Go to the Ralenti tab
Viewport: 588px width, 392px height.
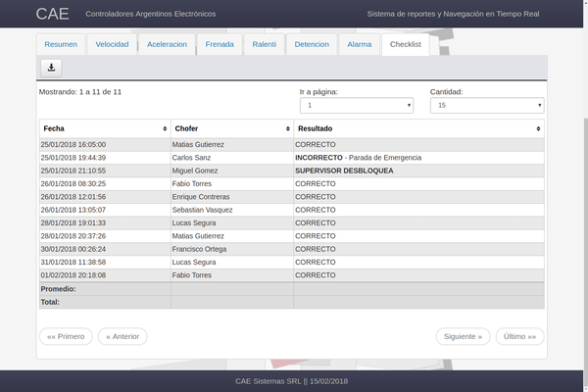264,44
